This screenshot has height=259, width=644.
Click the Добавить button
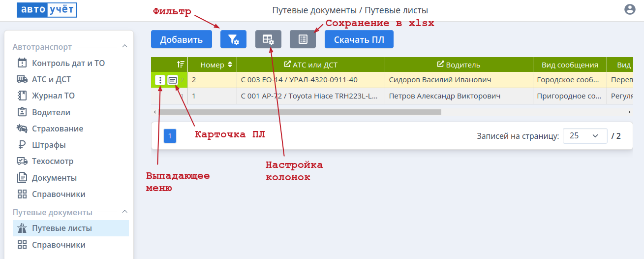point(182,39)
